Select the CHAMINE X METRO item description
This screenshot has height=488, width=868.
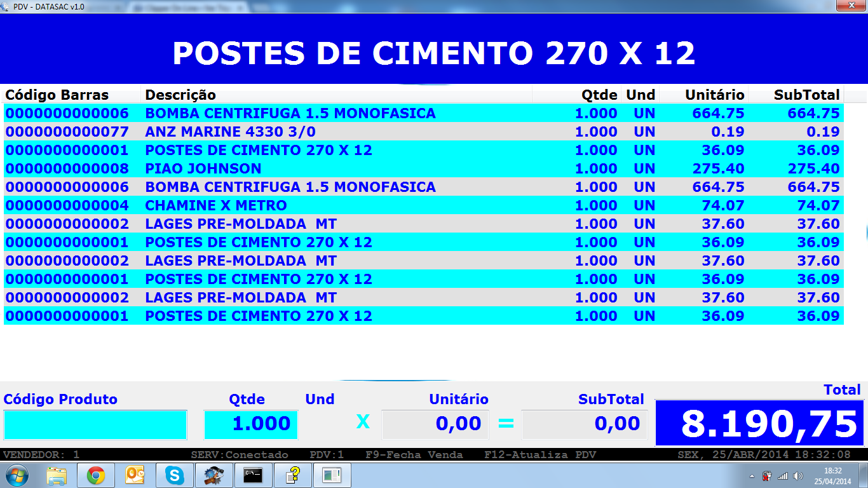coord(215,206)
